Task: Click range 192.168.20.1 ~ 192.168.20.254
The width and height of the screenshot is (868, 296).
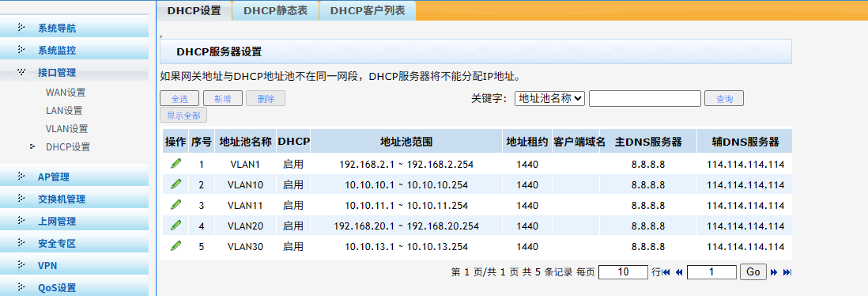Action: [x=406, y=226]
